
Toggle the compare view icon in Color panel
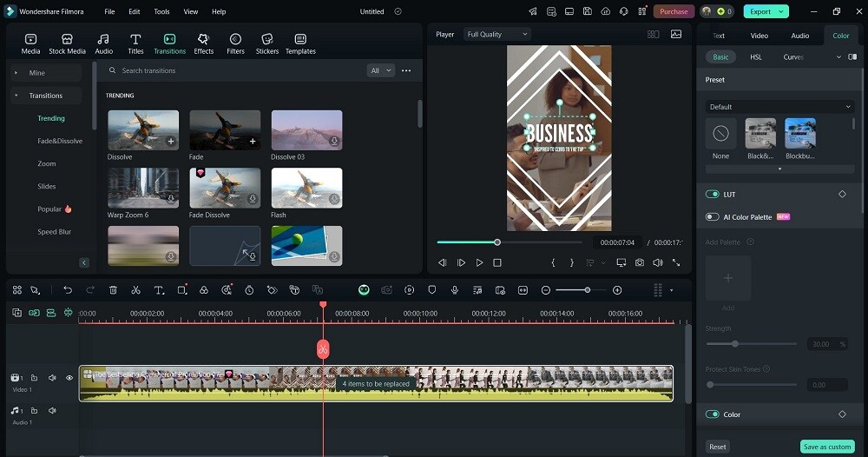pyautogui.click(x=852, y=57)
